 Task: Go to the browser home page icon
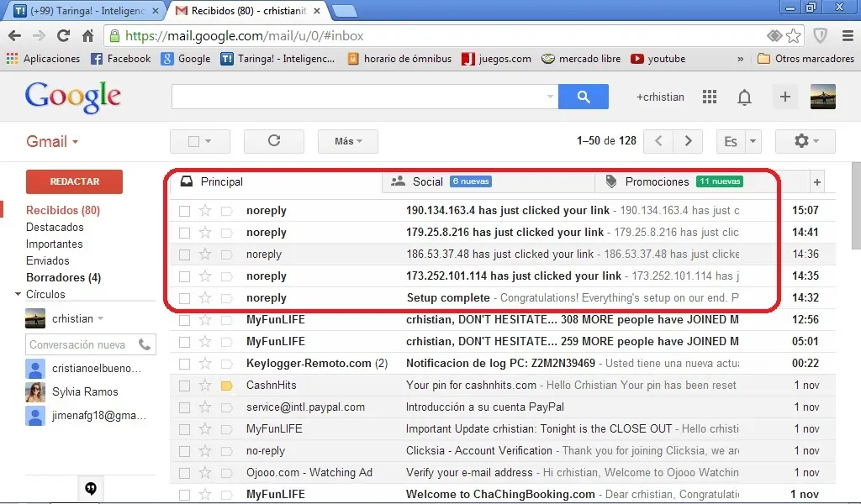point(87,36)
